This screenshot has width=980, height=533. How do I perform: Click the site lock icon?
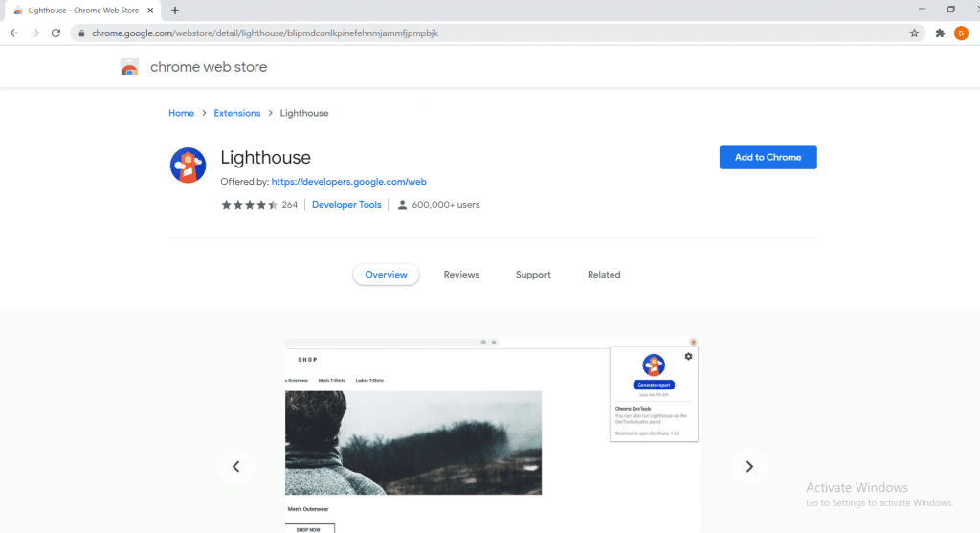click(x=81, y=33)
